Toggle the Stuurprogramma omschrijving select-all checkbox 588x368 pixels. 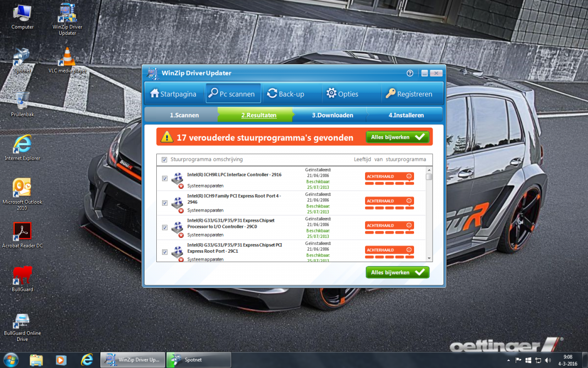(164, 159)
